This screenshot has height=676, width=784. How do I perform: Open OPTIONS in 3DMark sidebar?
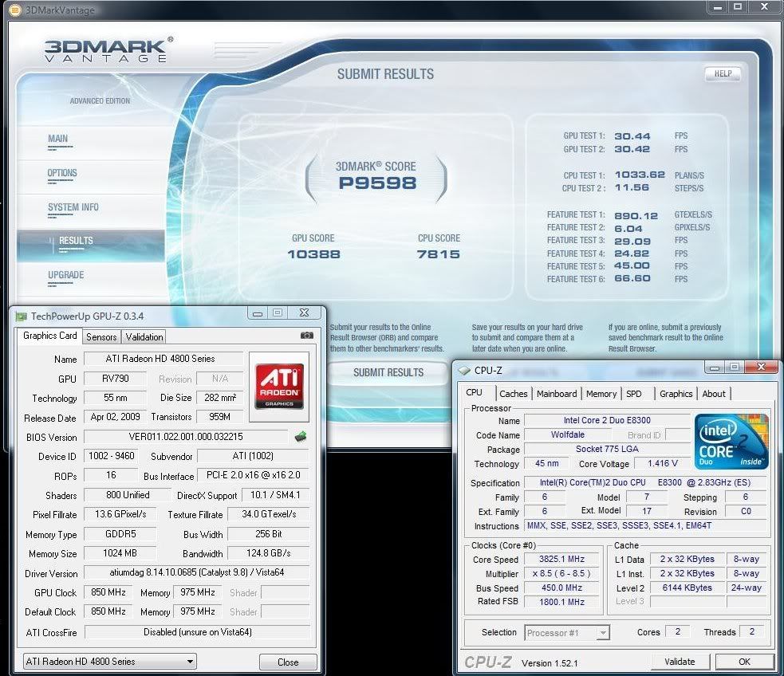(x=62, y=174)
